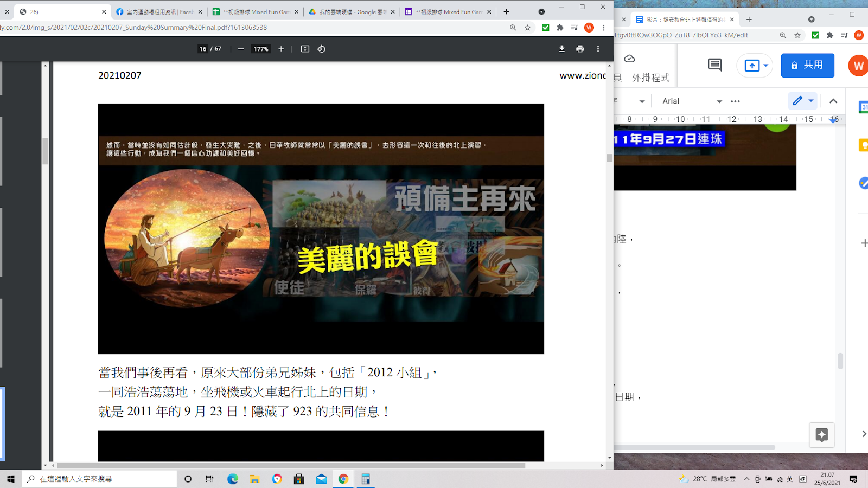Zoom out in the PDF viewer
Screen dimensions: 868x488
[241, 49]
